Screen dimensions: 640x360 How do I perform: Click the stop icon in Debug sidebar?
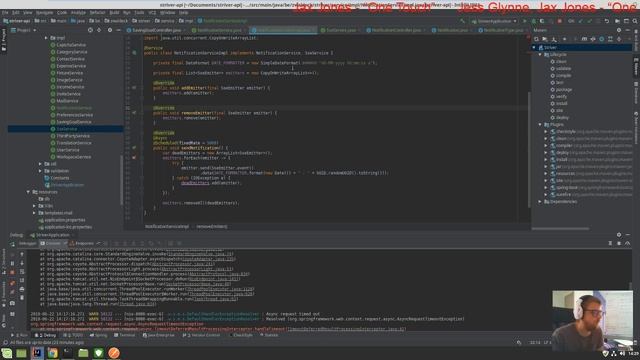(x=12, y=272)
